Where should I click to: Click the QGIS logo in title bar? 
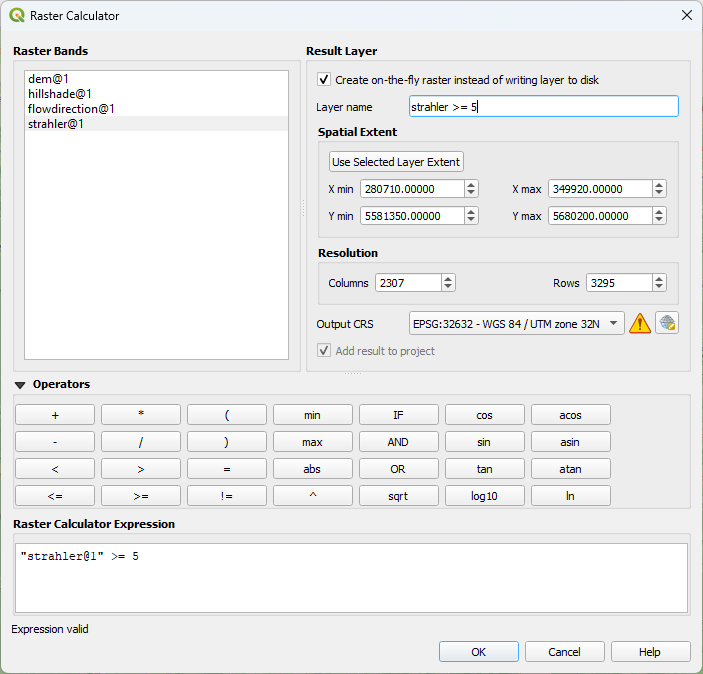point(17,15)
